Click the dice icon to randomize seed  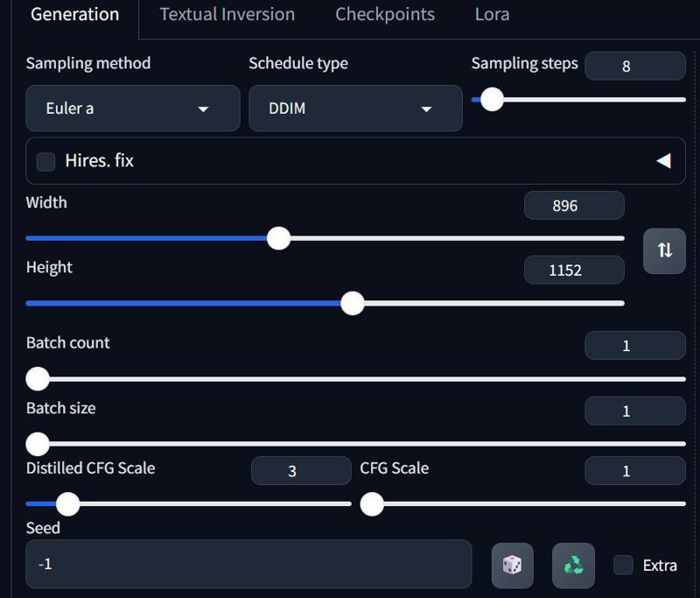(x=512, y=565)
